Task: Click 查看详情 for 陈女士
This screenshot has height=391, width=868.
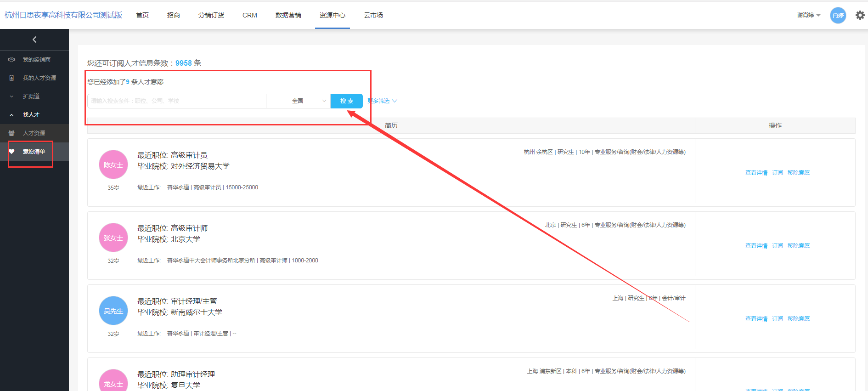Action: tap(756, 173)
